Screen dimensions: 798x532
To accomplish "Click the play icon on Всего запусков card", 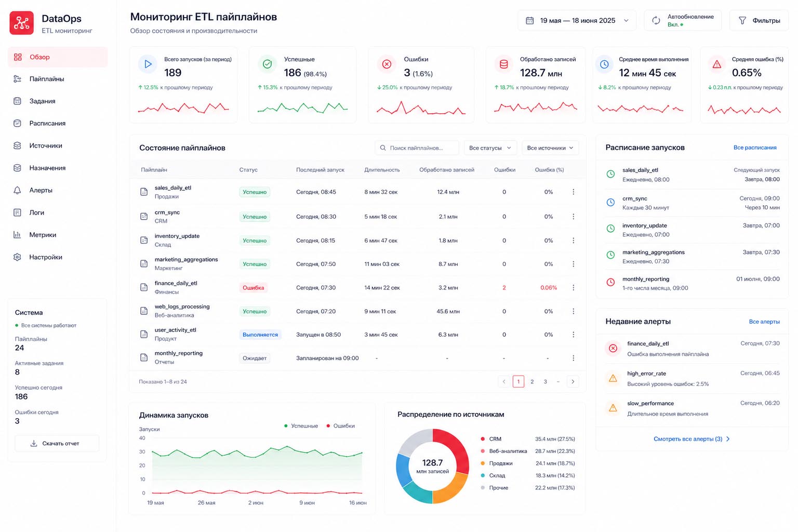I will coord(148,64).
